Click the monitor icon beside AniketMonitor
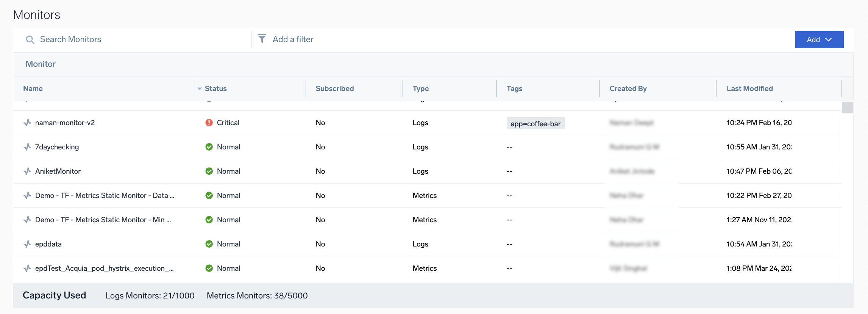The image size is (868, 314). pyautogui.click(x=27, y=171)
